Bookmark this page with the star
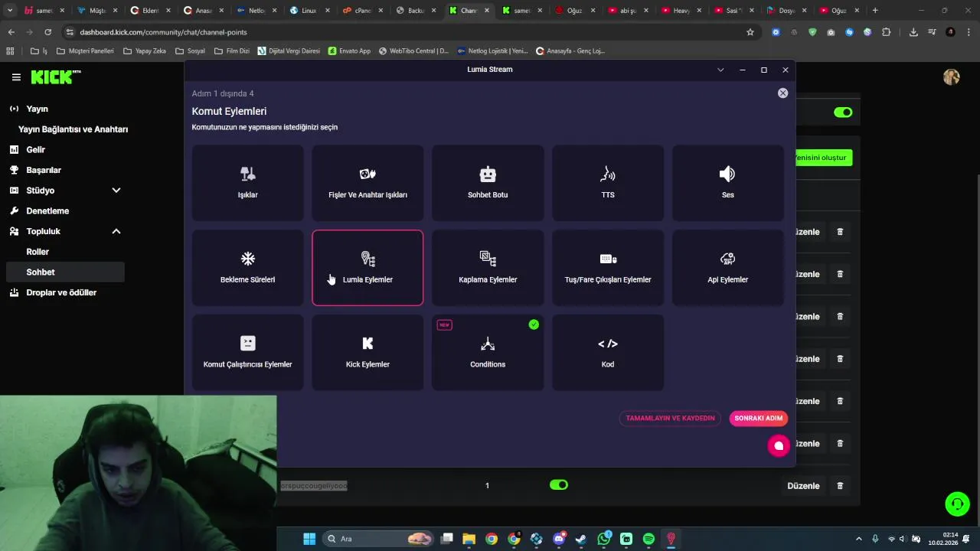This screenshot has height=551, width=980. [x=750, y=32]
